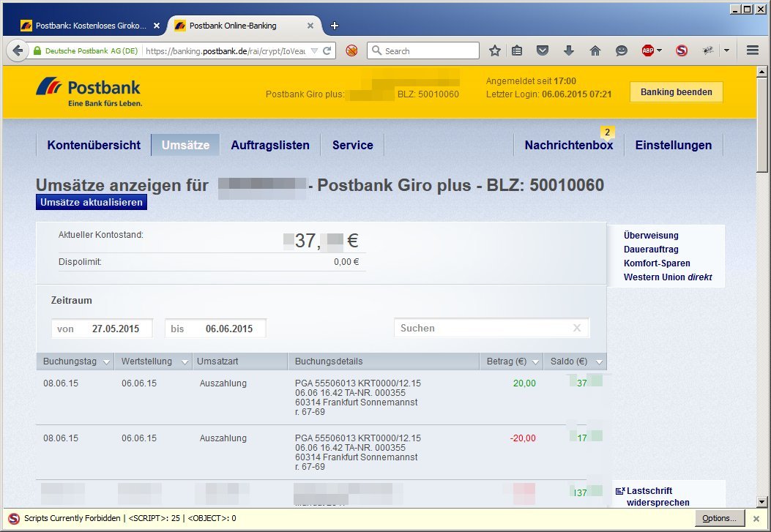Reload the page with the refresh icon
Image resolution: width=771 pixels, height=532 pixels.
click(327, 50)
